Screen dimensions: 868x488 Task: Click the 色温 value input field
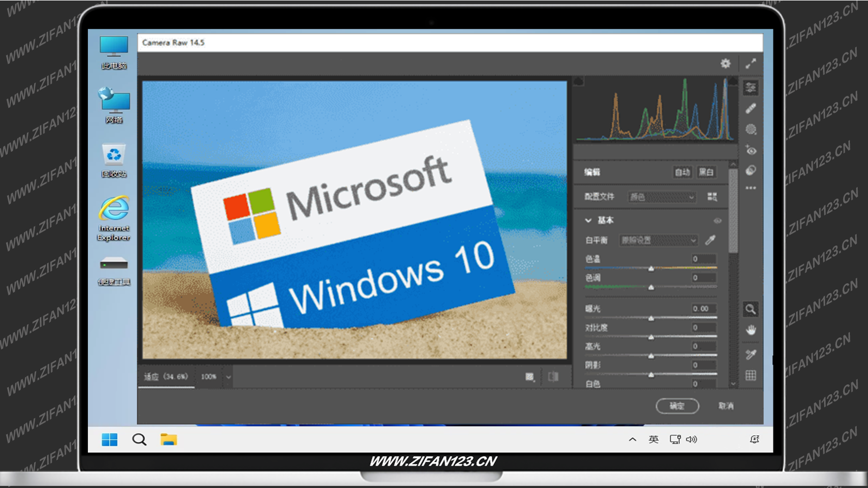tap(704, 259)
